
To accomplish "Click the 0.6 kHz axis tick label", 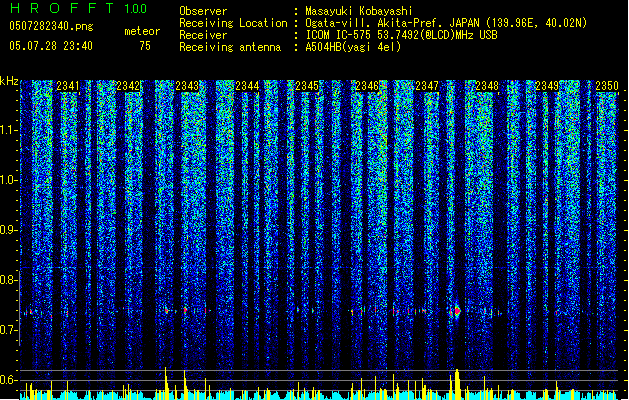I will pos(9,380).
